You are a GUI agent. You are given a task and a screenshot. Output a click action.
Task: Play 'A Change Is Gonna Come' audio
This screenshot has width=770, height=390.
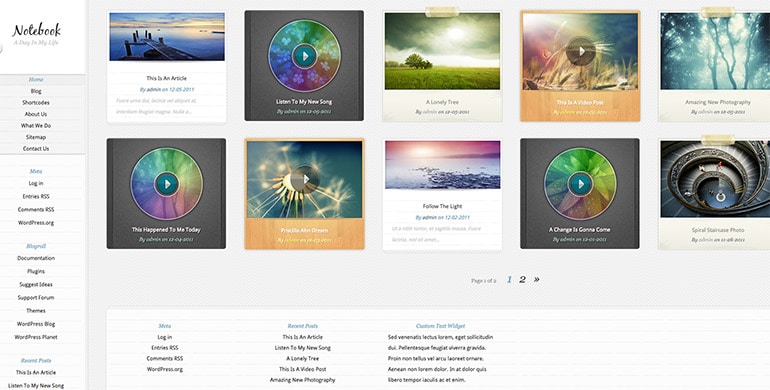click(580, 184)
